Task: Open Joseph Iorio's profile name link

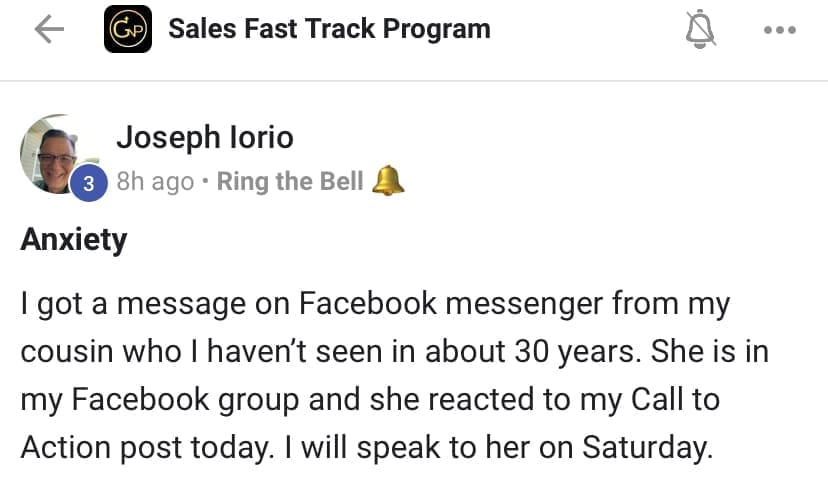Action: pos(205,136)
